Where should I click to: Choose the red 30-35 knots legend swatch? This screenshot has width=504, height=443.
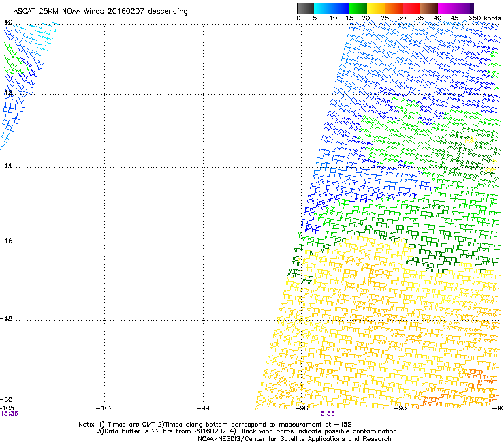point(411,8)
